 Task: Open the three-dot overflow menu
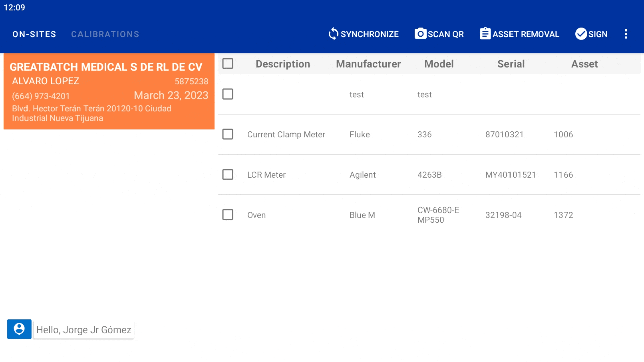coord(626,34)
